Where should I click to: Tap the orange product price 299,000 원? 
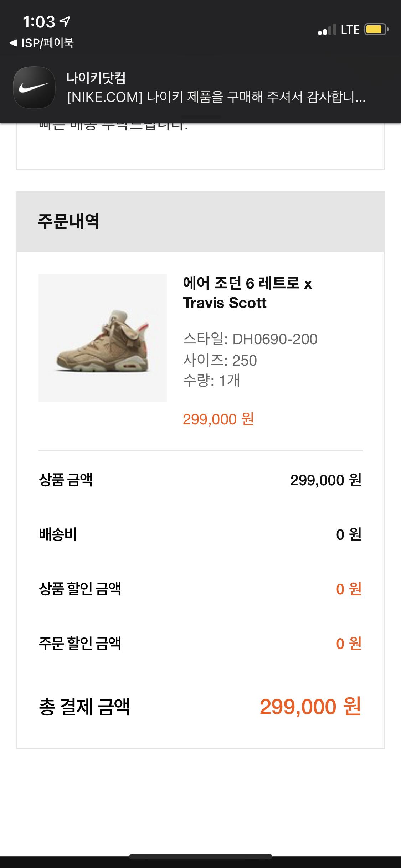(218, 419)
